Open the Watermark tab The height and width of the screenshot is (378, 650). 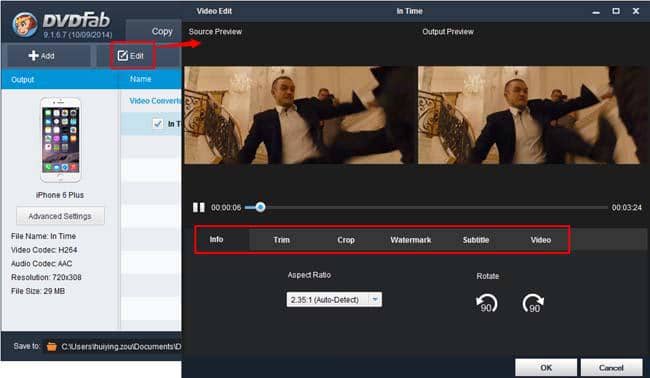(x=410, y=240)
